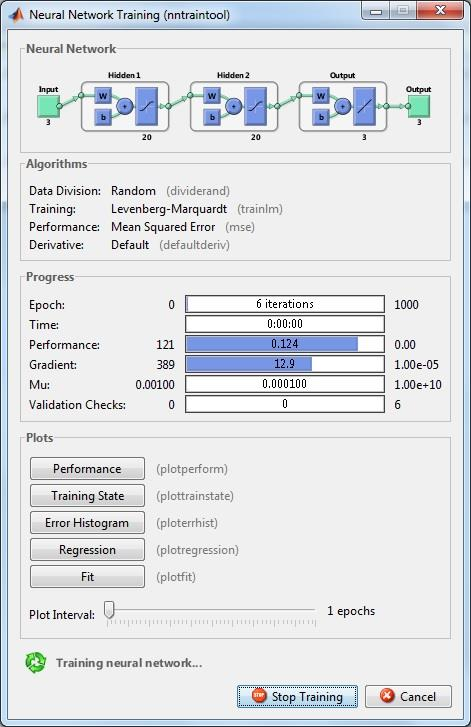The width and height of the screenshot is (471, 727).
Task: Click the W weight block in the Output layer
Action: (x=321, y=96)
